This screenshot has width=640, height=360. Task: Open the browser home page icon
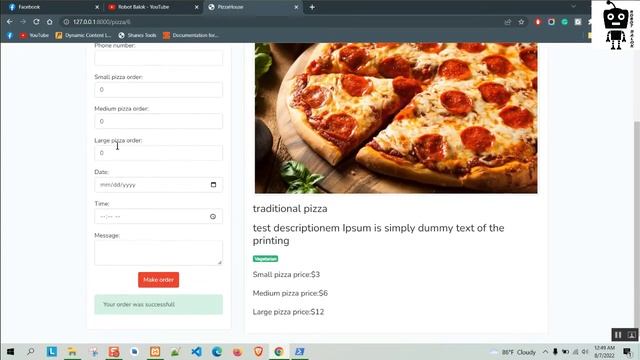coord(49,22)
